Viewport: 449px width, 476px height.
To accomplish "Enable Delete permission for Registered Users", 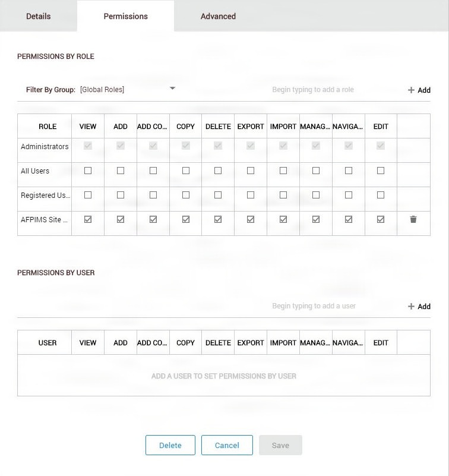I will tap(218, 195).
